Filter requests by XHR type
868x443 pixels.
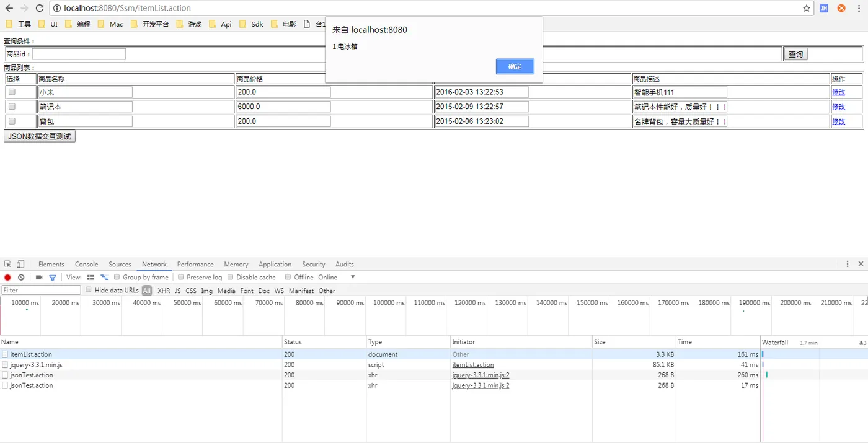point(164,291)
